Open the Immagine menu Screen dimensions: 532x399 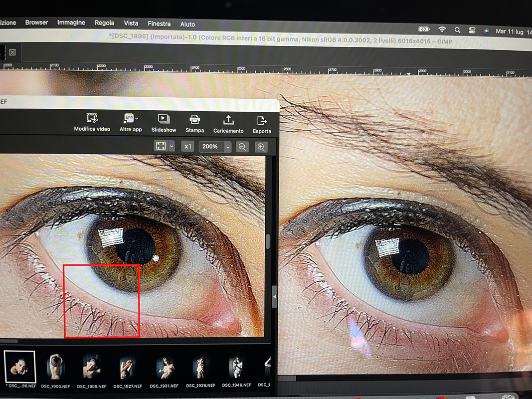tap(71, 23)
